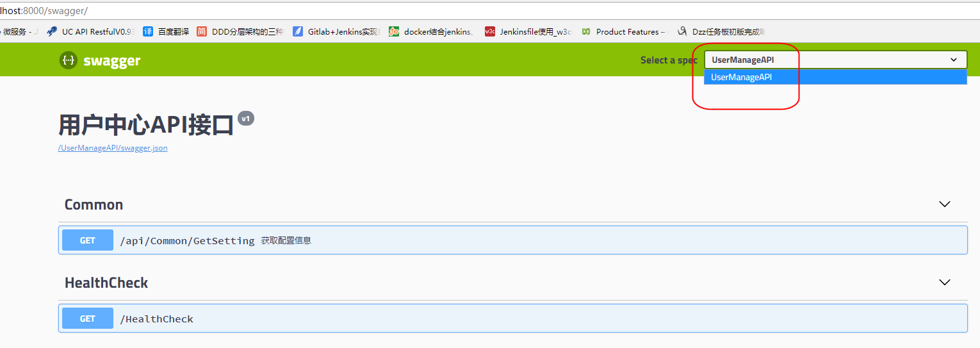Expand the /HealthCheck endpoint path

[x=156, y=319]
